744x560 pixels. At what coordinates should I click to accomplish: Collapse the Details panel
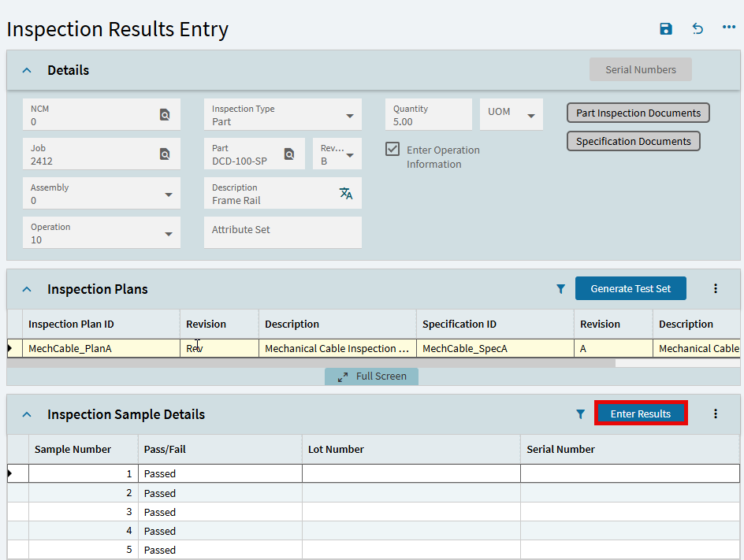coord(27,70)
